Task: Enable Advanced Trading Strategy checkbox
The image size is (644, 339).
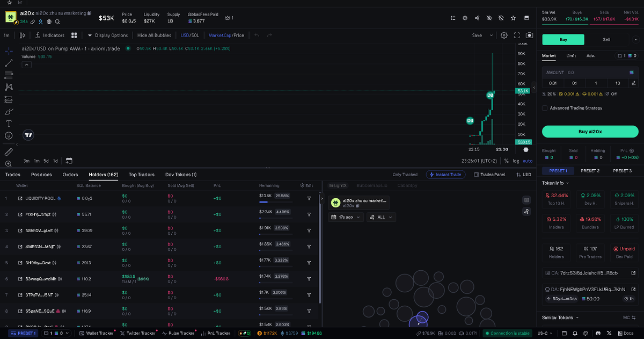Action: [545, 108]
